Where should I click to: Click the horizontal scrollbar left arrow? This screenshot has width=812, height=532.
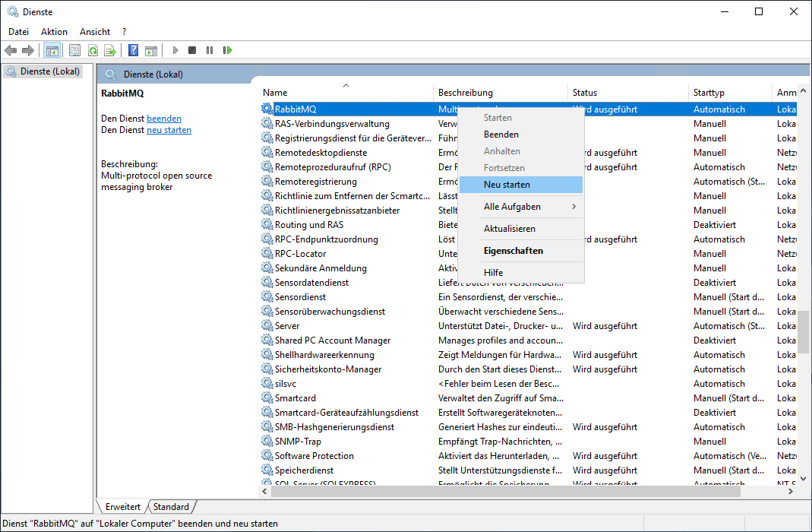(264, 491)
